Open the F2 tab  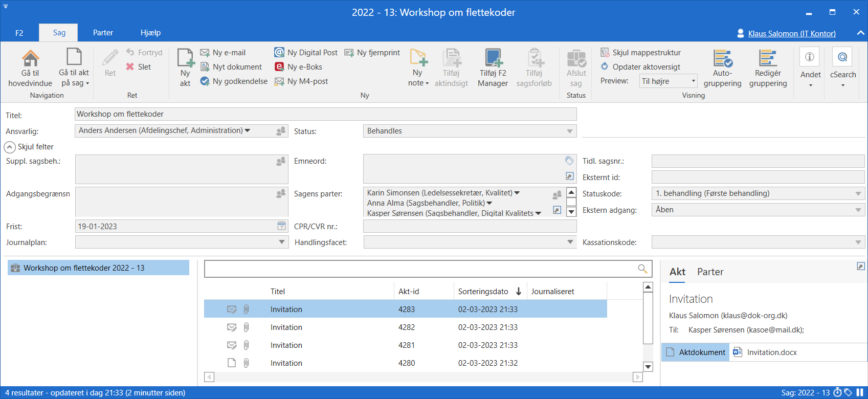(x=19, y=33)
